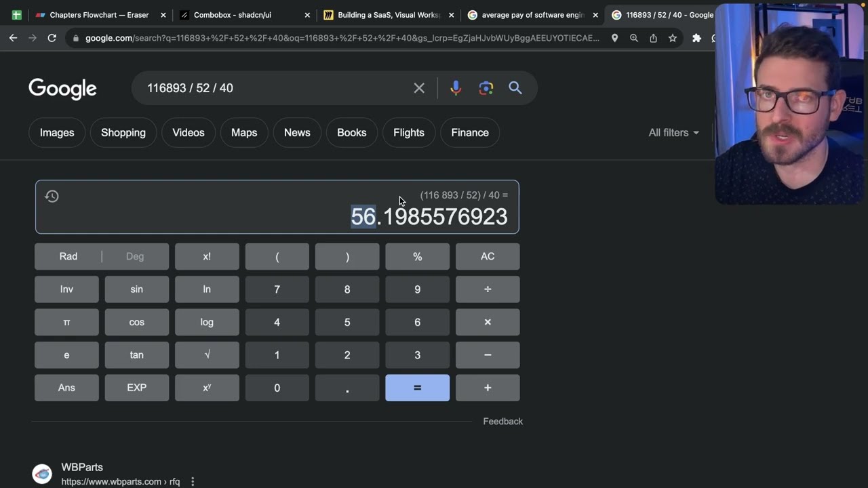The image size is (868, 488).
Task: Clear calculator with AC button
Action: (488, 256)
